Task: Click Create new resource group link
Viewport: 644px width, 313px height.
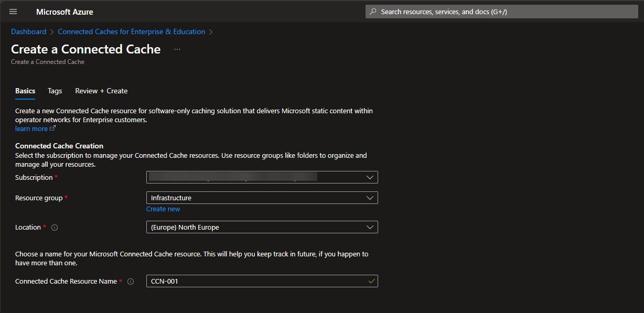Action: 163,209
